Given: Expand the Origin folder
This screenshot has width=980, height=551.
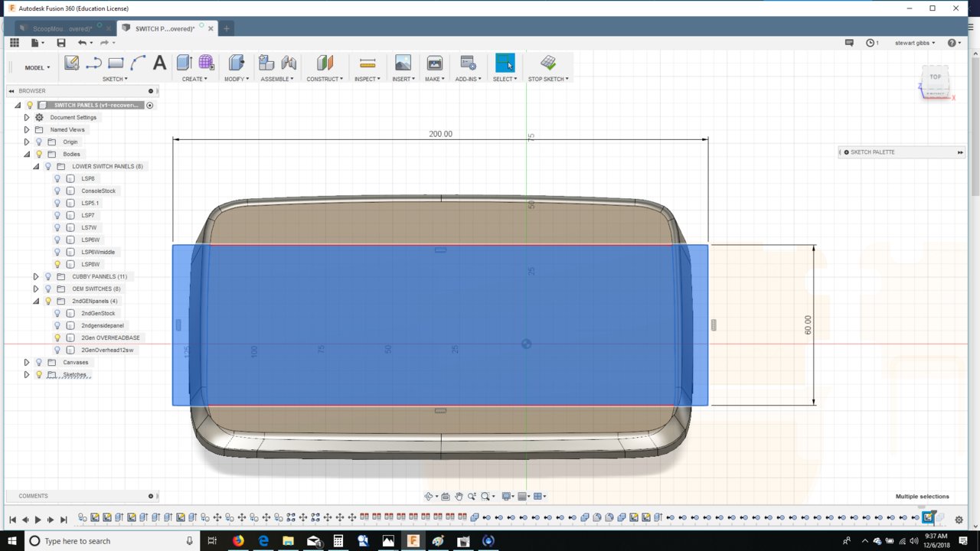Looking at the screenshot, I should [x=27, y=142].
